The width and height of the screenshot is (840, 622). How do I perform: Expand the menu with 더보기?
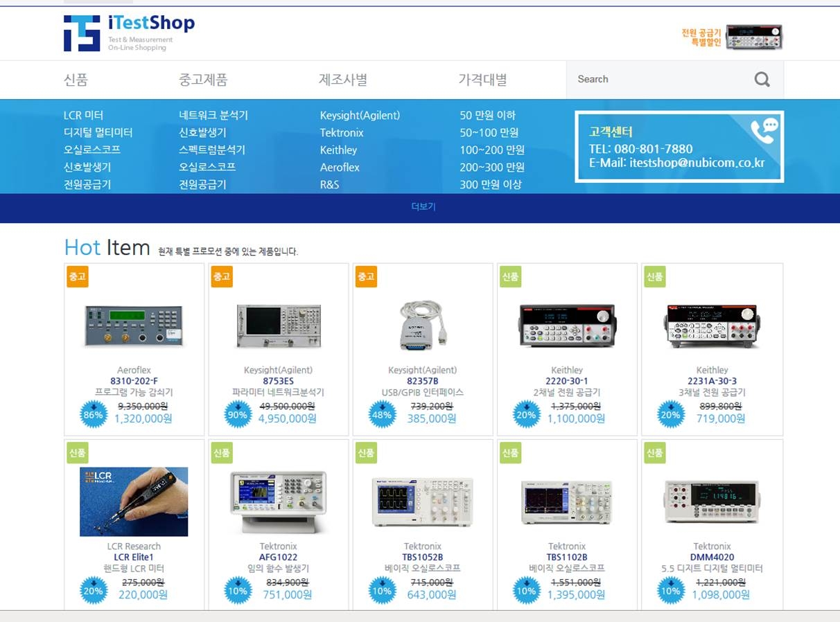click(423, 206)
